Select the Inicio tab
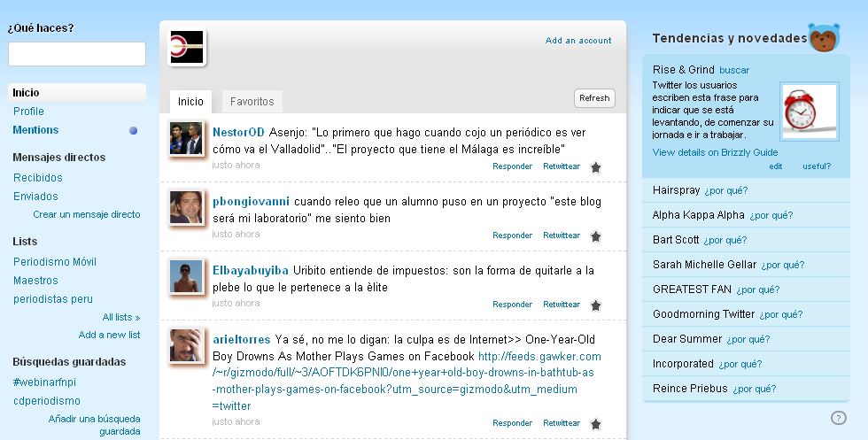Viewport: 868px width, 440px height. [190, 102]
